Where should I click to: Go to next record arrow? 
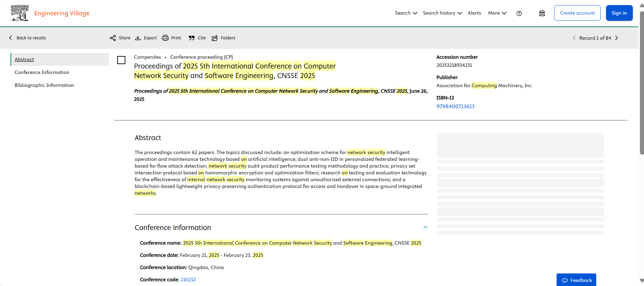point(617,38)
